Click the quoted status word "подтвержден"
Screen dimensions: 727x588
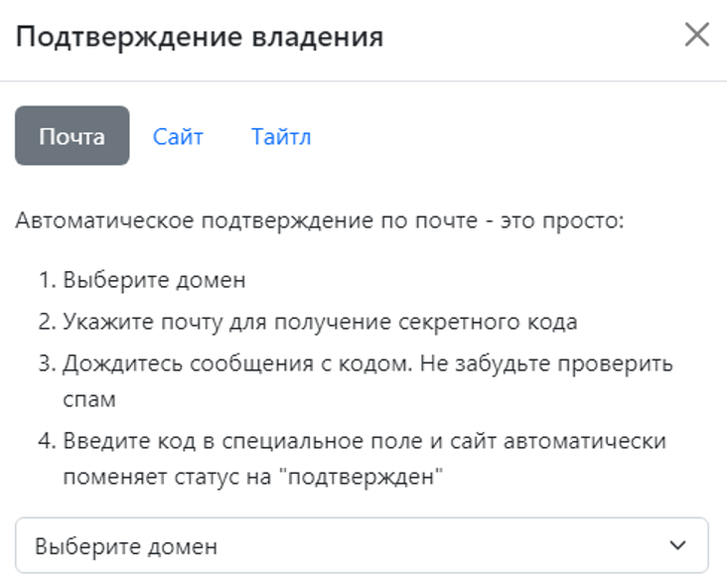click(361, 477)
